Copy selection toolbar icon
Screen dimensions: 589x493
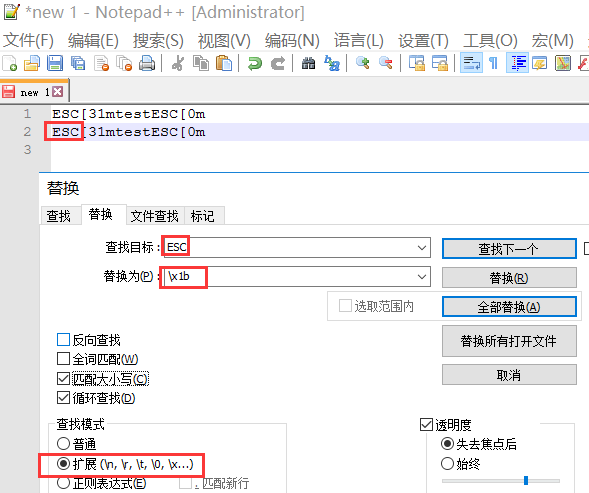(201, 63)
